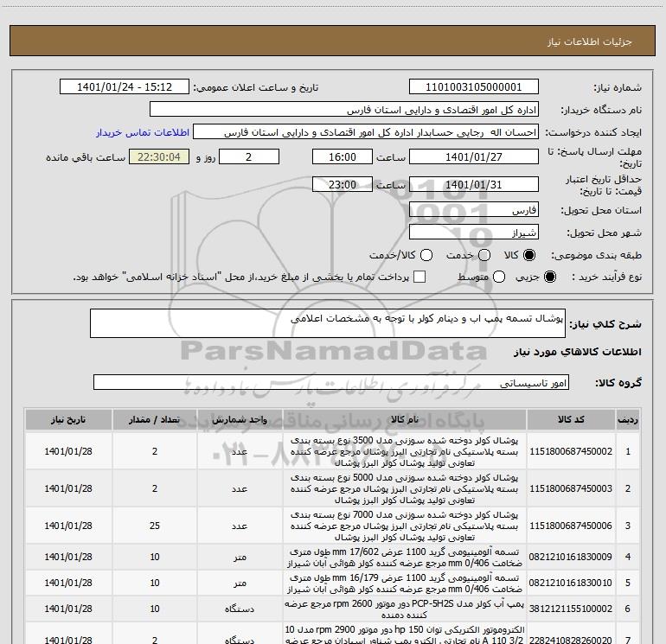Select the جزیی purchase type radio
The height and width of the screenshot is (644, 666).
[549, 277]
